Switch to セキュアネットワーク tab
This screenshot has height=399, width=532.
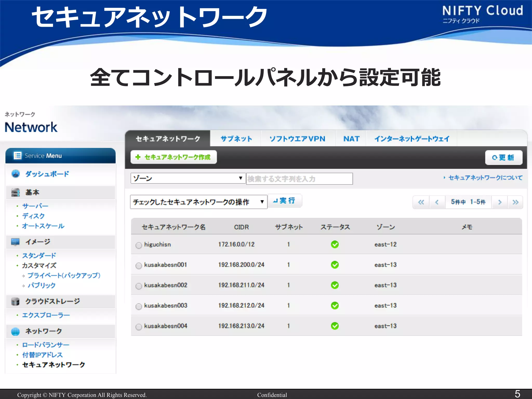[x=168, y=139]
